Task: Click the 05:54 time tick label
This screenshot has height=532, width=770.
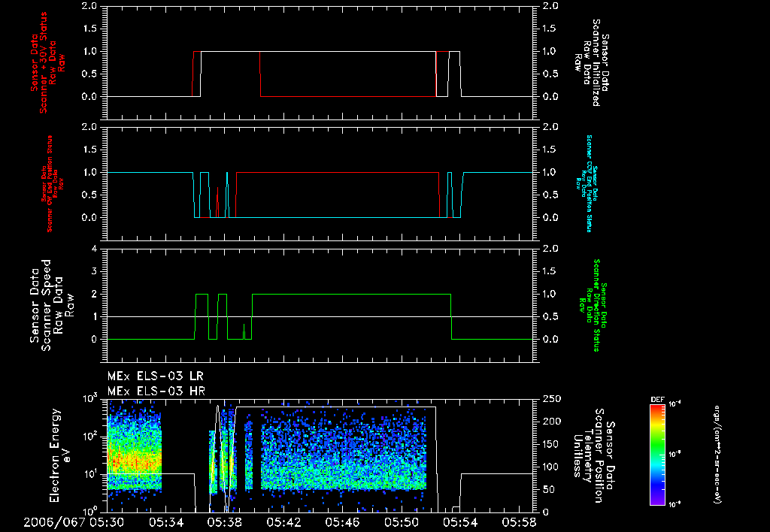Action: [461, 523]
